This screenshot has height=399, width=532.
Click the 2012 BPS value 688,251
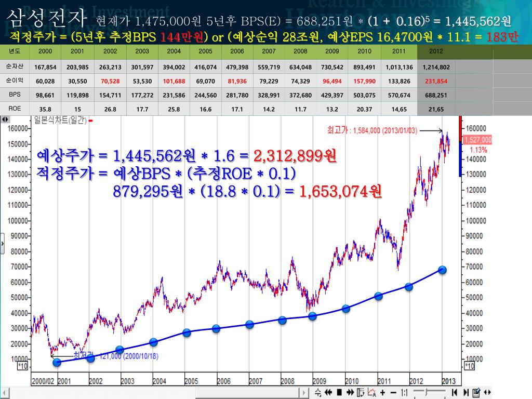[x=436, y=96]
